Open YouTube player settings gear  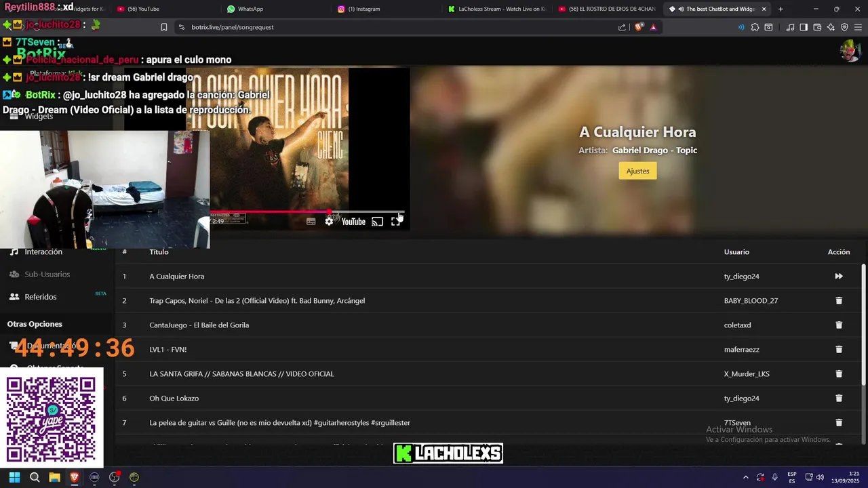click(329, 222)
